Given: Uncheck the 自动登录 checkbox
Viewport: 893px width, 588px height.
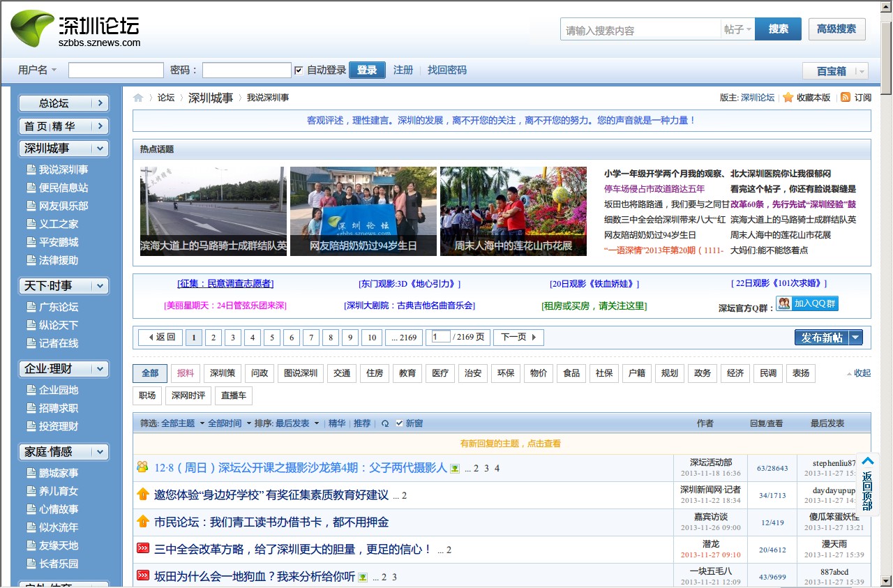Looking at the screenshot, I should [299, 70].
